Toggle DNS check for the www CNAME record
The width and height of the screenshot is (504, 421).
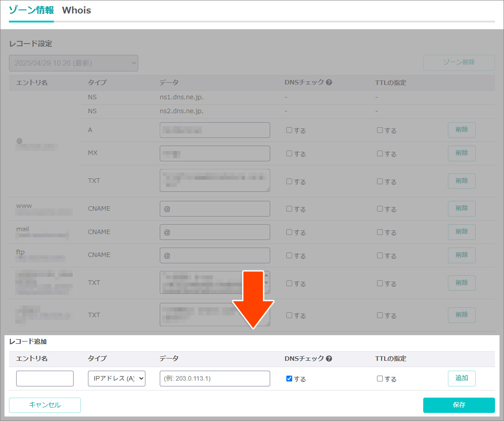[x=289, y=209]
